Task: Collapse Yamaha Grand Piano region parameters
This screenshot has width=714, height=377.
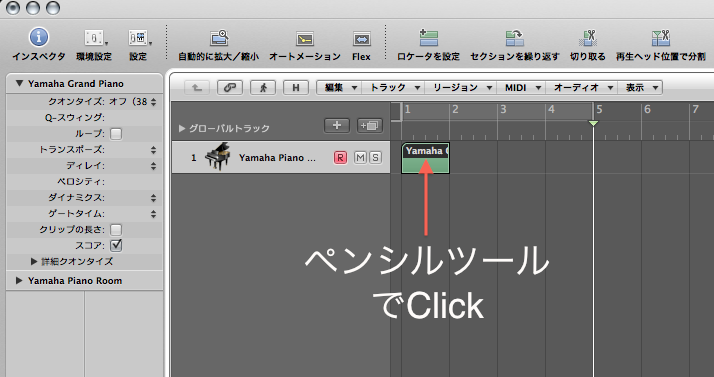Action: [x=19, y=83]
